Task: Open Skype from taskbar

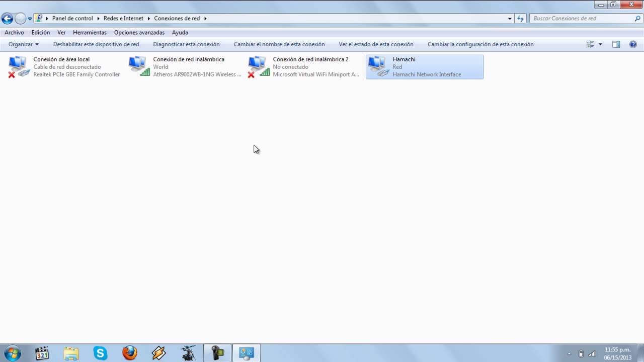Action: click(101, 353)
